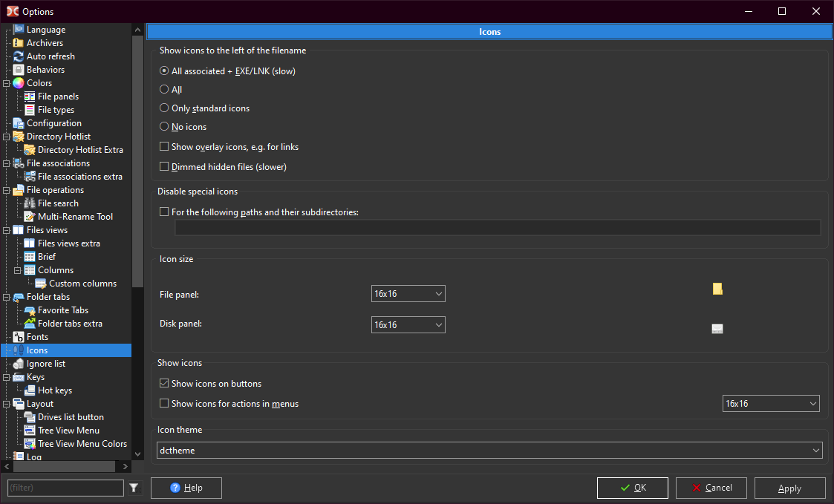Click the Favorite Tabs icon
Screen dimensions: 834x504
pos(30,310)
